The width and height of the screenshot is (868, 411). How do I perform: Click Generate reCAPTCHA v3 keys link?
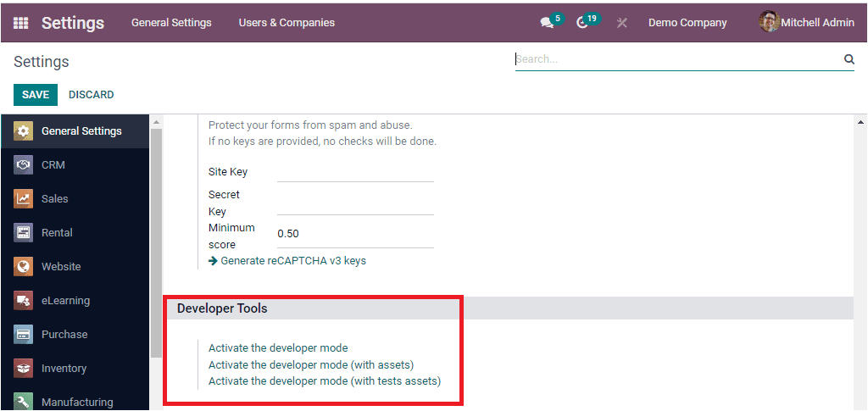pyautogui.click(x=292, y=260)
